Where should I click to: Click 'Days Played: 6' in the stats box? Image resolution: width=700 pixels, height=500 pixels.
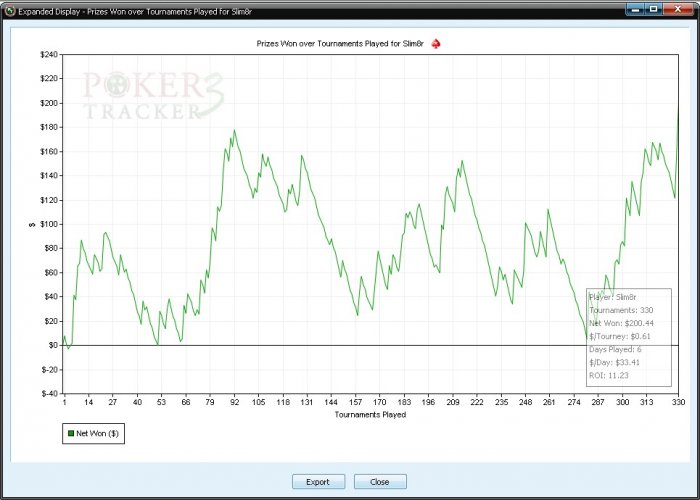[615, 349]
